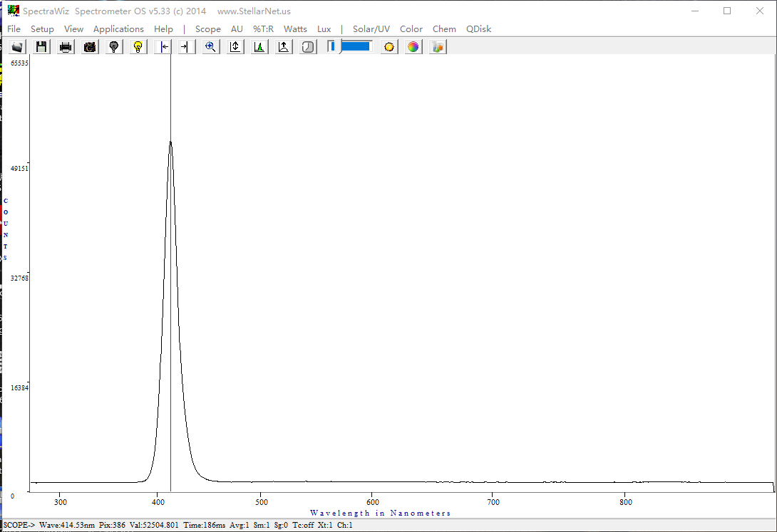777x532 pixels.
Task: Open the integration time clock icon
Action: tap(308, 47)
